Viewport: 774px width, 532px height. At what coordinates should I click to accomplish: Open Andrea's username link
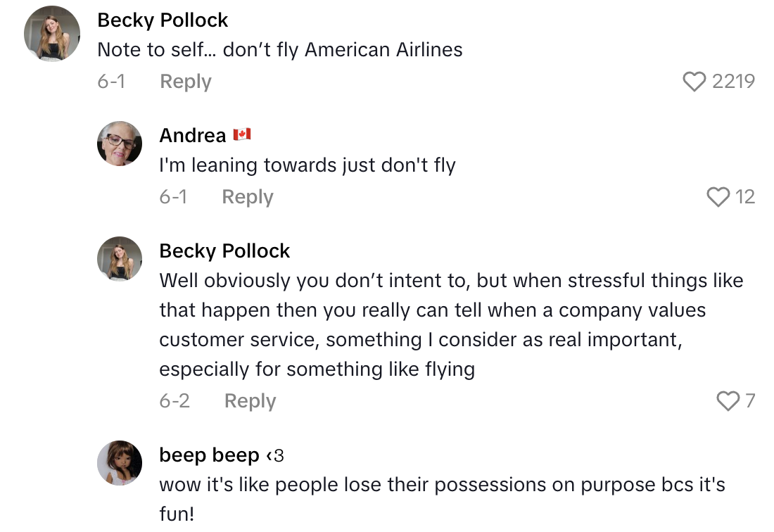193,135
